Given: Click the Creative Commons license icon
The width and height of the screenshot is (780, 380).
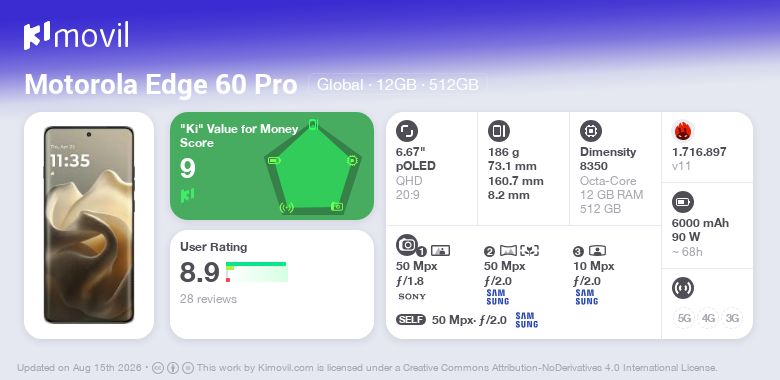Looking at the screenshot, I should tap(158, 368).
